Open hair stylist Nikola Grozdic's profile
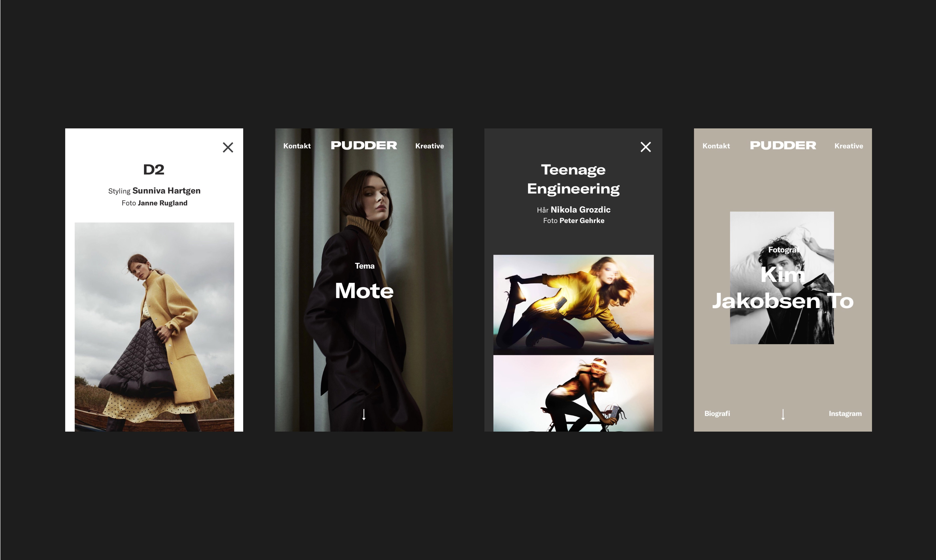This screenshot has width=936, height=560. point(580,209)
